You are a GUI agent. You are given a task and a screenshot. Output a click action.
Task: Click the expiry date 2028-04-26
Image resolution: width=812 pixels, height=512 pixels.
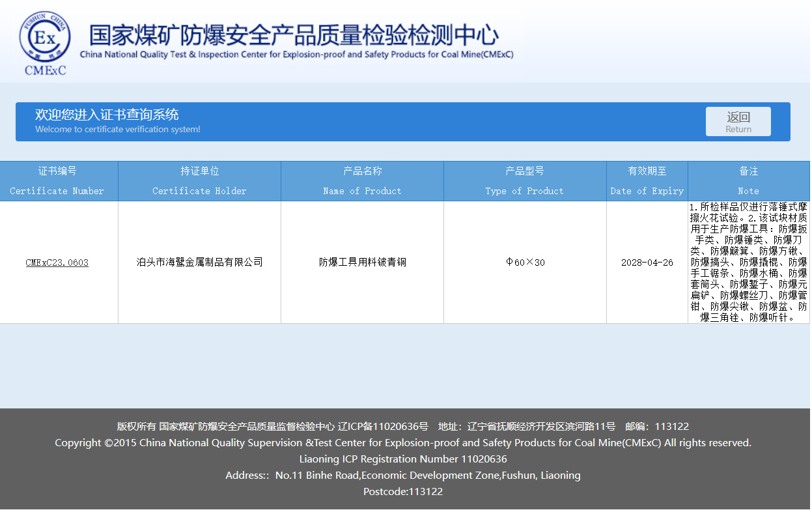(x=647, y=262)
